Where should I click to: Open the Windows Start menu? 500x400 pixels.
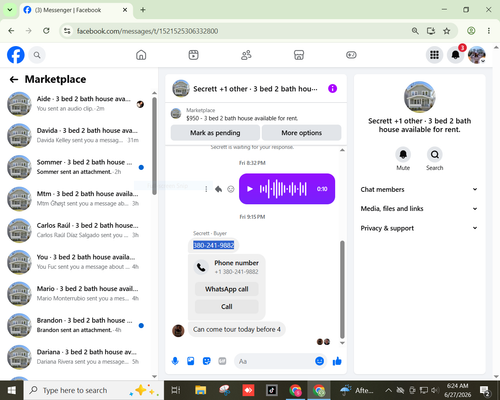(x=12, y=390)
